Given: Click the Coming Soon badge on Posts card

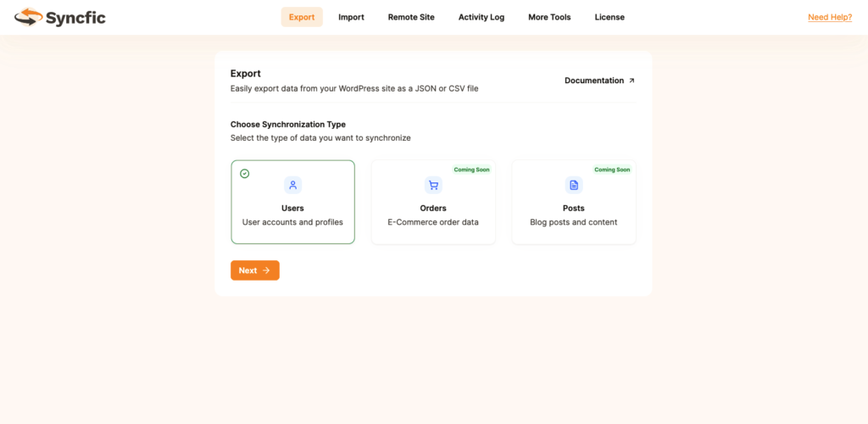Looking at the screenshot, I should (x=612, y=170).
